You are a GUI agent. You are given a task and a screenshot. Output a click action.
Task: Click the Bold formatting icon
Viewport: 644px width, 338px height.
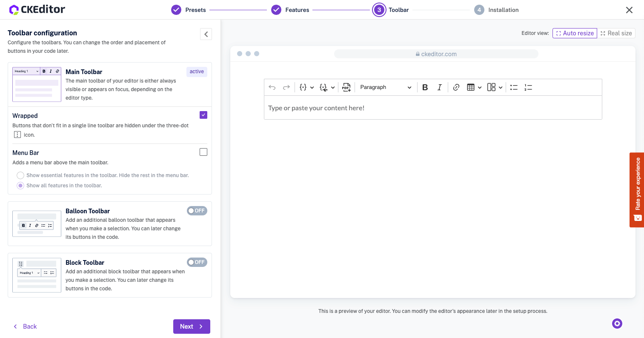(x=425, y=87)
